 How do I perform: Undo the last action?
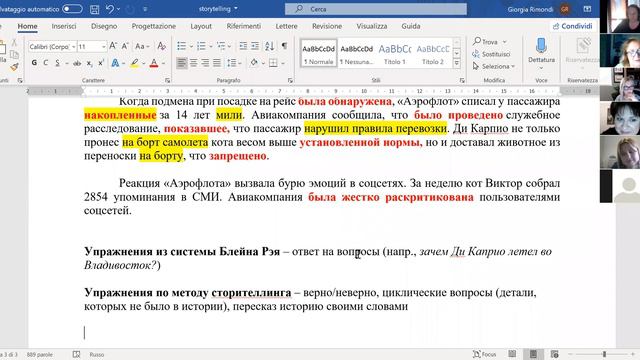click(x=109, y=9)
